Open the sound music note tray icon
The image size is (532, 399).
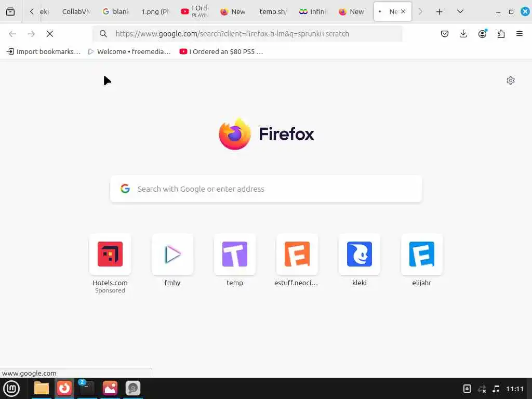tap(496, 389)
